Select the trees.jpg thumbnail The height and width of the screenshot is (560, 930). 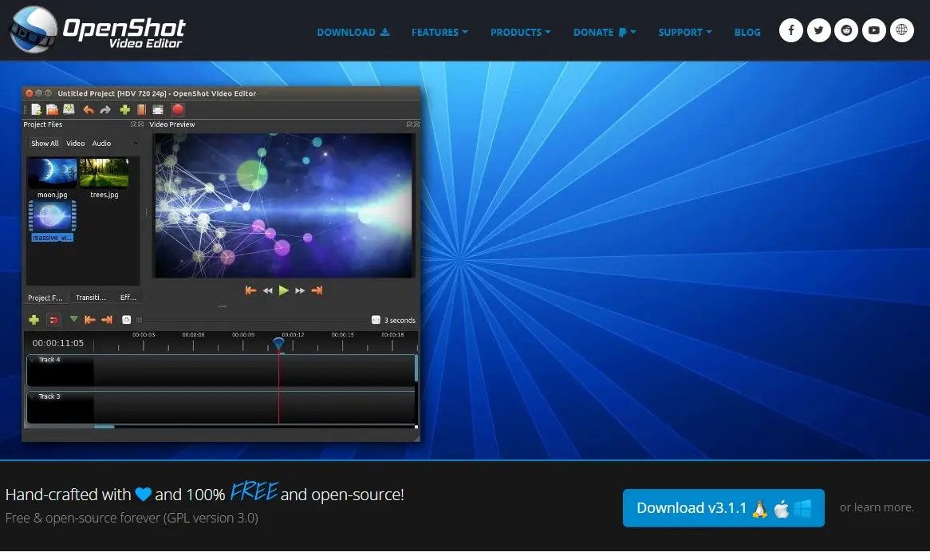[x=104, y=173]
